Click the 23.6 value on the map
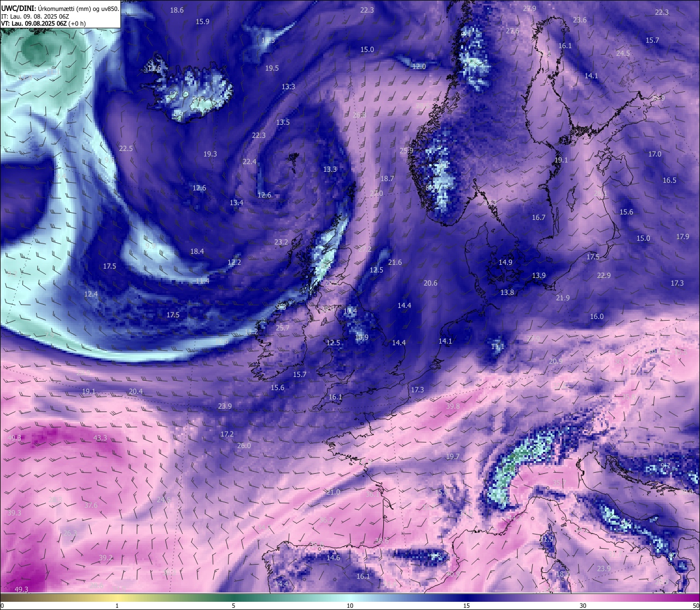This screenshot has height=610, width=700. click(x=580, y=20)
